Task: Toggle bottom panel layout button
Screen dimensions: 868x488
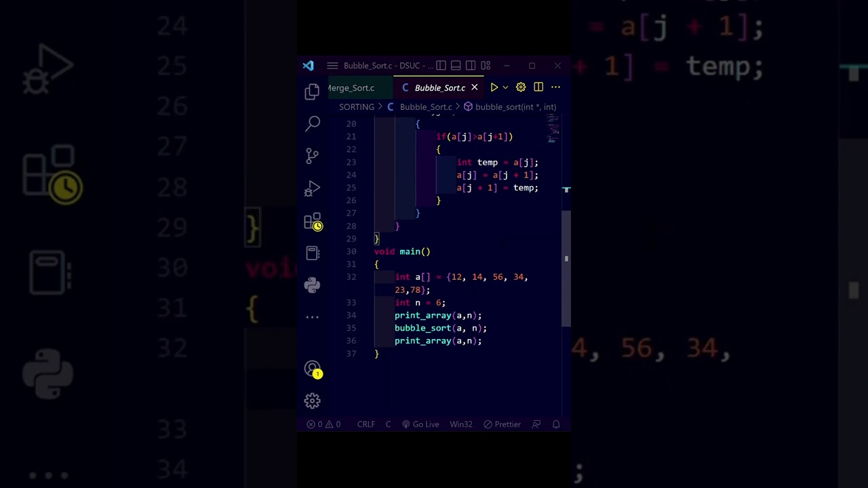Action: tap(456, 66)
